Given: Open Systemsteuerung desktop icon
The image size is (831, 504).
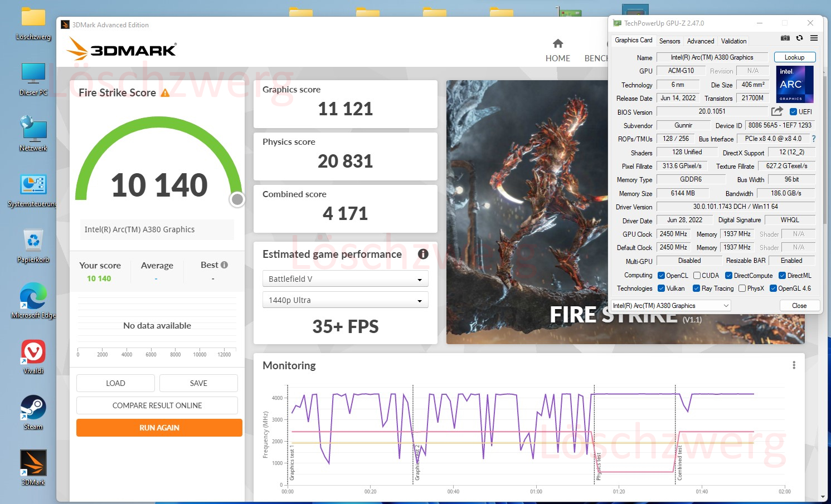Looking at the screenshot, I should (33, 190).
